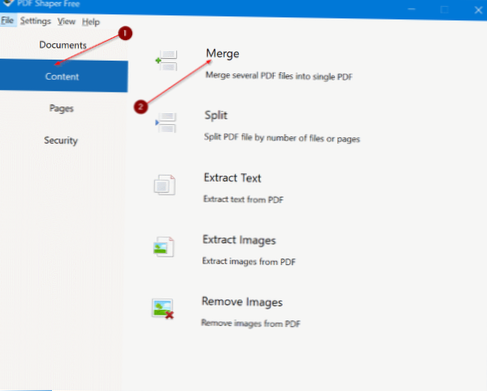Switch to the Security category
Screen dimensions: 487x391
(x=61, y=140)
